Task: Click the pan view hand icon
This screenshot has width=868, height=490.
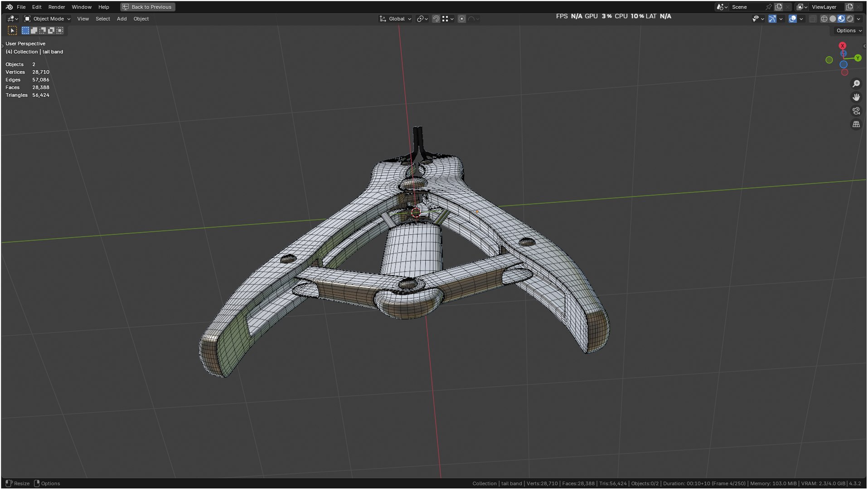Action: pyautogui.click(x=856, y=97)
